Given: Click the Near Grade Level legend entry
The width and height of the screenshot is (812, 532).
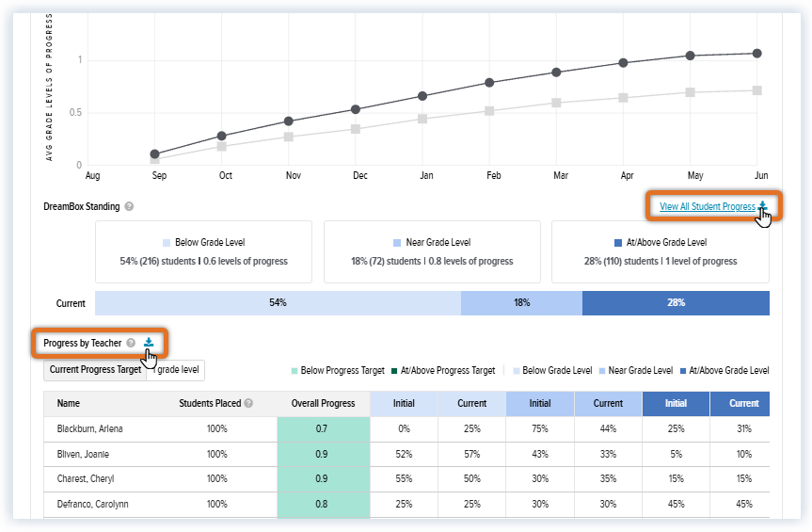Looking at the screenshot, I should coord(636,370).
